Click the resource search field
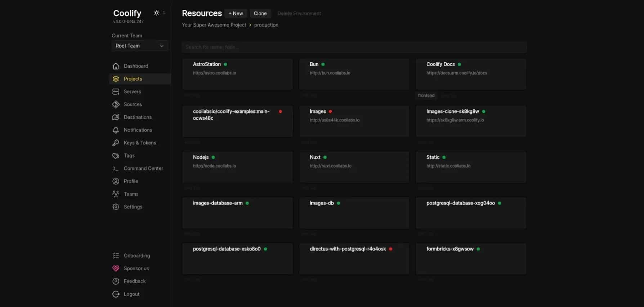This screenshot has width=644, height=307. (x=354, y=47)
